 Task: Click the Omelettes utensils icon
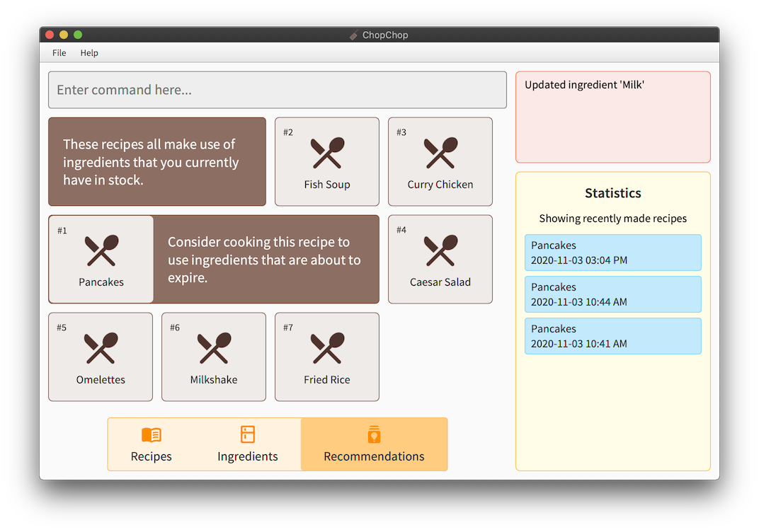(x=101, y=348)
